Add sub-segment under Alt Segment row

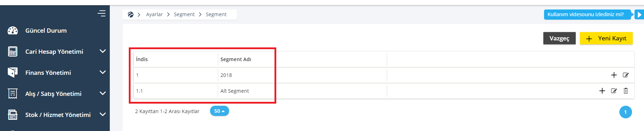point(602,91)
